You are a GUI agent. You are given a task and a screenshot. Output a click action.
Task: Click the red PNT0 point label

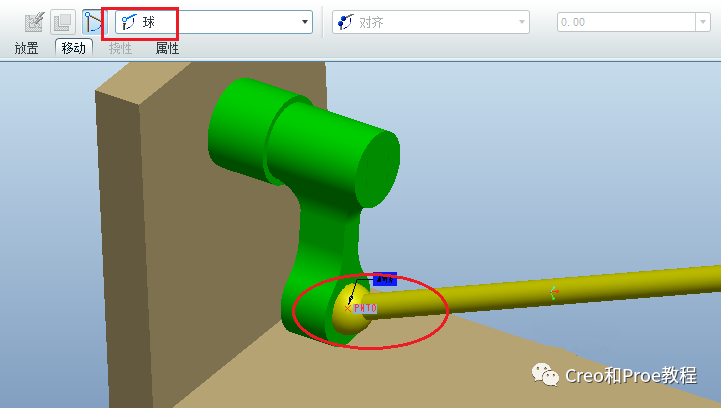pos(365,308)
